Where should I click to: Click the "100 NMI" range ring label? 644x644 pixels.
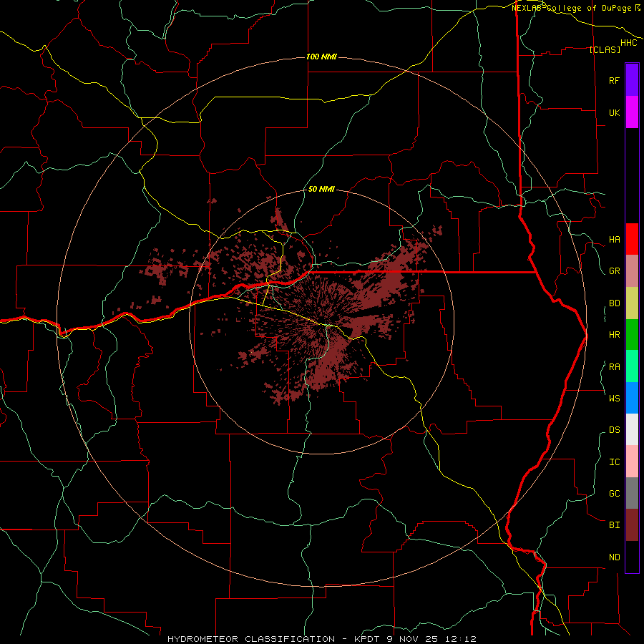[x=321, y=57]
